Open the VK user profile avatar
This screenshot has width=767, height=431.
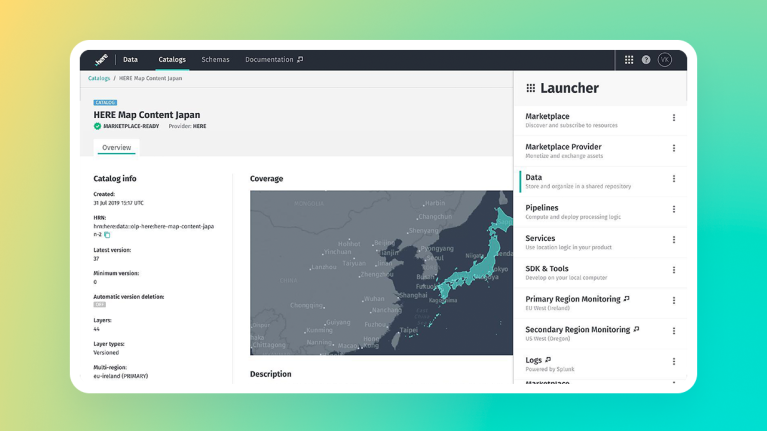pos(664,60)
